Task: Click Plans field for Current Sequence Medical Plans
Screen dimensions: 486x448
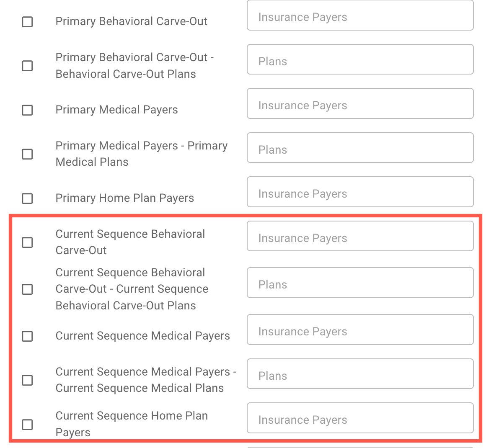Action: (360, 373)
